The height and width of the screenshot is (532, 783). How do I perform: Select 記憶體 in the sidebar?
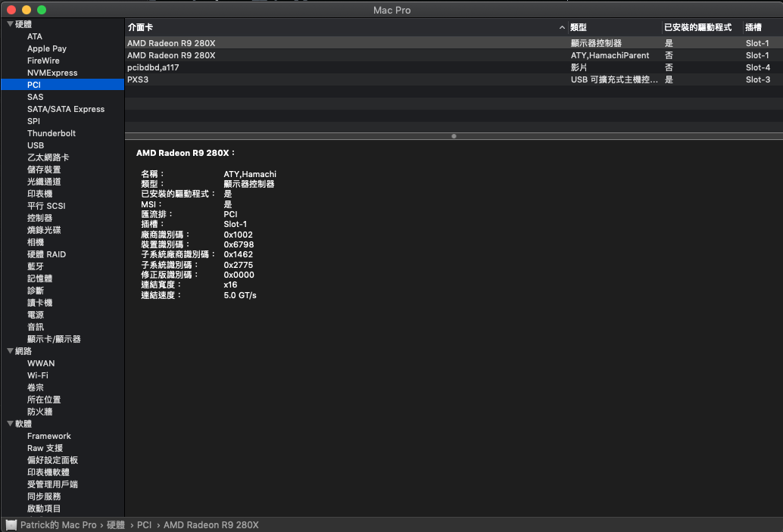tap(39, 278)
